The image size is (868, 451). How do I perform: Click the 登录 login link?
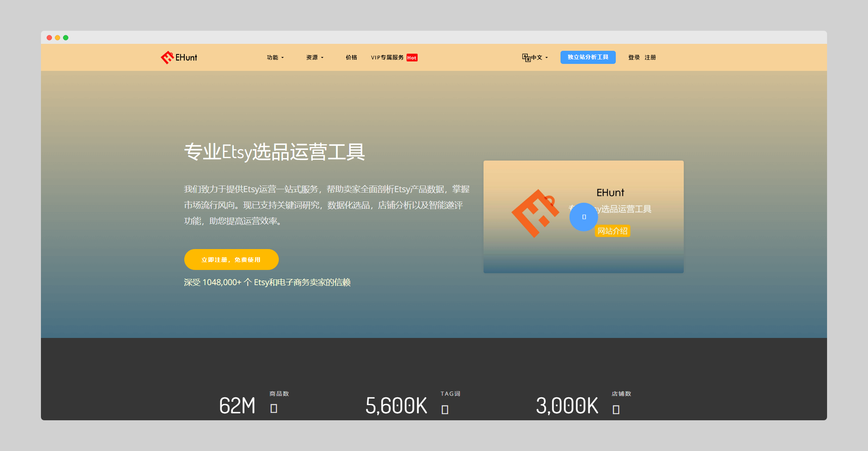[634, 57]
